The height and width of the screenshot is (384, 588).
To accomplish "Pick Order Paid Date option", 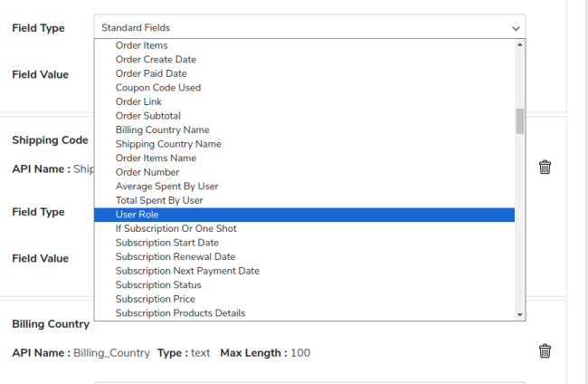I will tap(150, 73).
